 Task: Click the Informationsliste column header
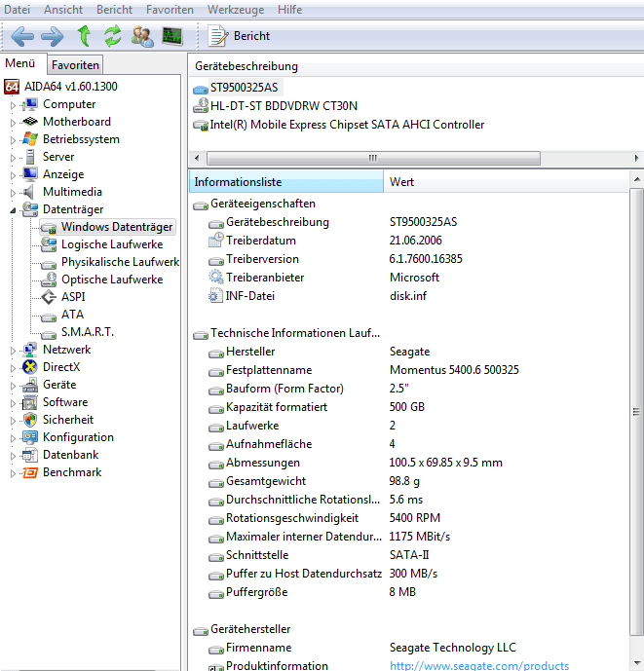click(x=286, y=182)
